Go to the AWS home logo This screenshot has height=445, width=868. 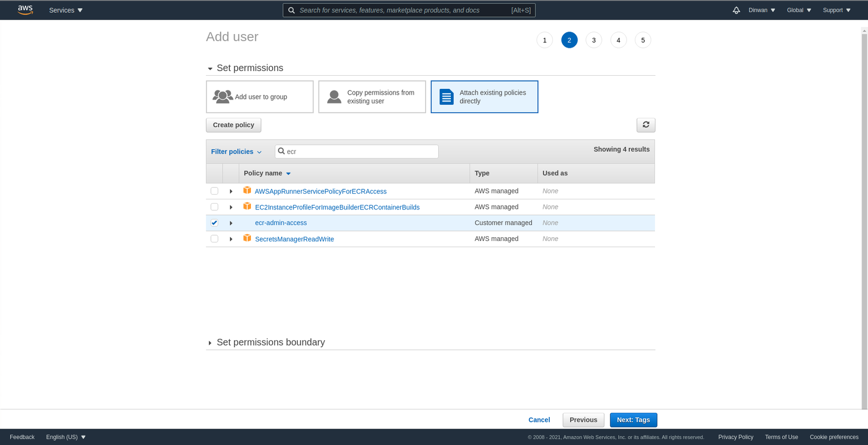point(25,10)
